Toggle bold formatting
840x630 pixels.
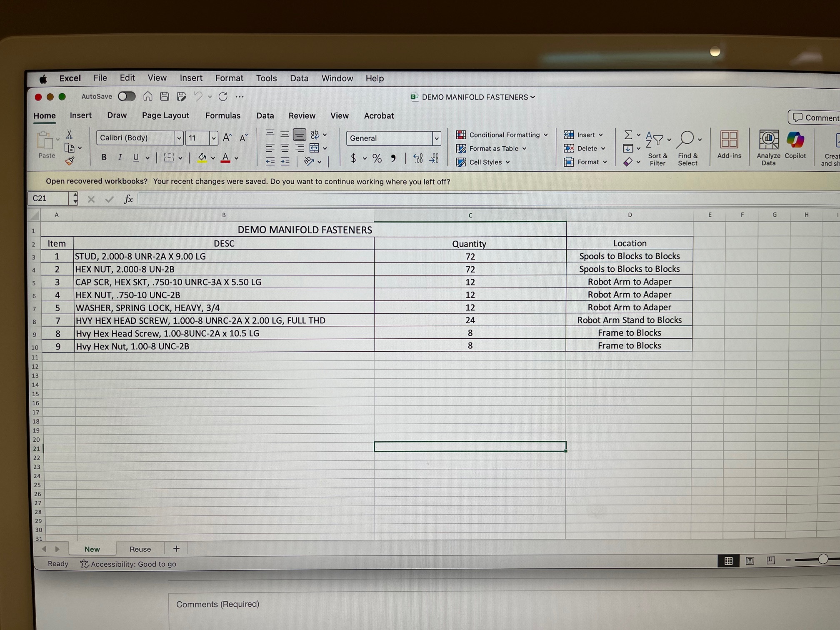coord(104,157)
